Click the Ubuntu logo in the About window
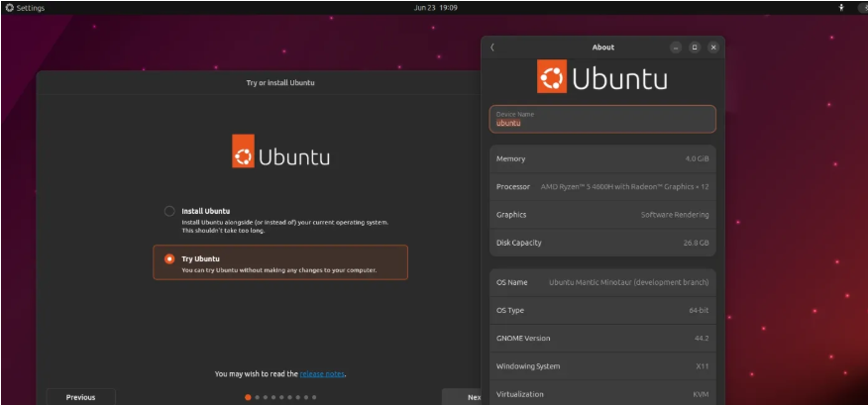868x405 pixels. coord(602,76)
